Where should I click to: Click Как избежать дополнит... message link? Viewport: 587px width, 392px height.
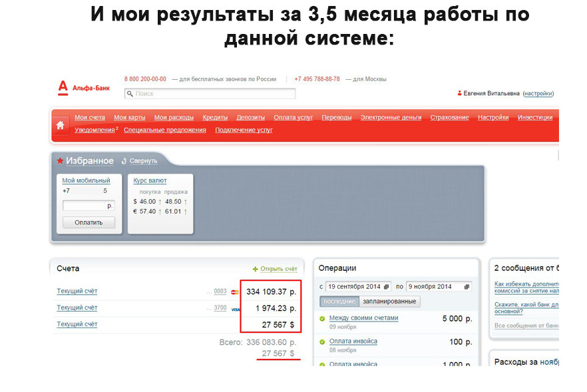click(x=526, y=287)
